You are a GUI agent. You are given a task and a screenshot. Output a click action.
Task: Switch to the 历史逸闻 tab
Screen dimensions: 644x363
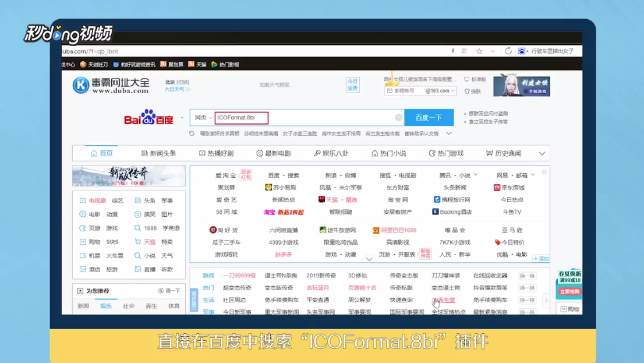point(504,153)
